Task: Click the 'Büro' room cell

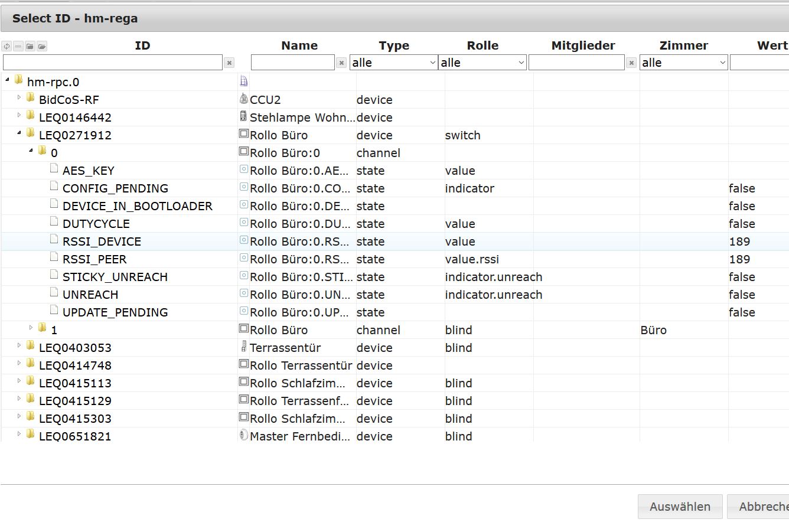Action: coord(653,330)
